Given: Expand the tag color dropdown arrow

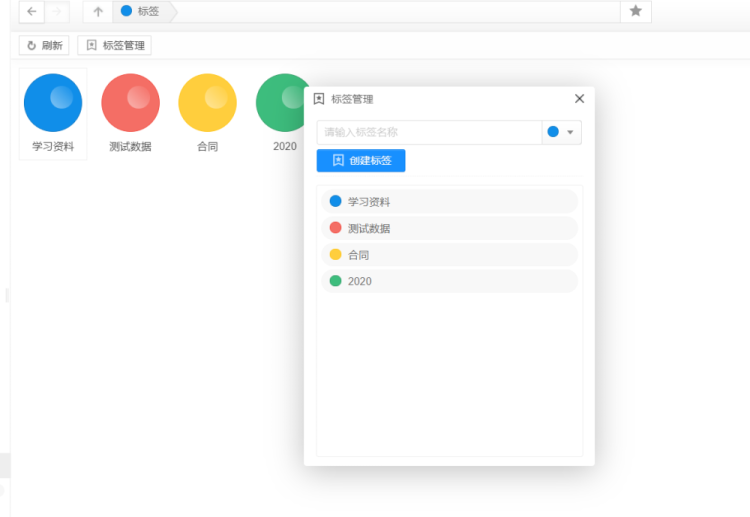Looking at the screenshot, I should (570, 133).
